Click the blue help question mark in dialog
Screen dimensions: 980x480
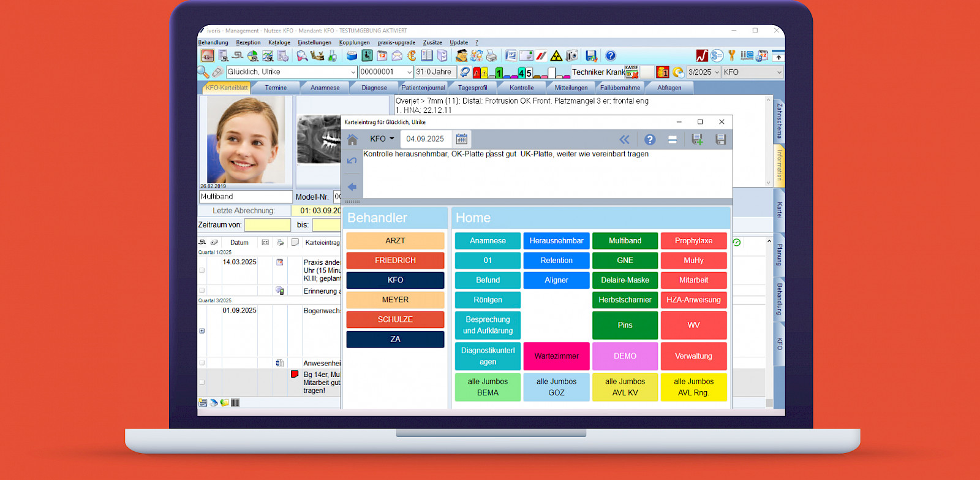click(650, 139)
